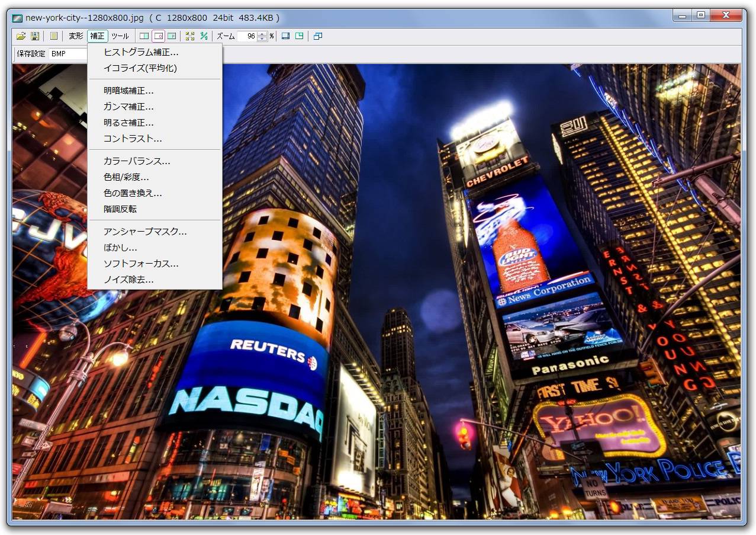
Task: Choose ソフトフォーカス... menu item
Action: coord(155,264)
